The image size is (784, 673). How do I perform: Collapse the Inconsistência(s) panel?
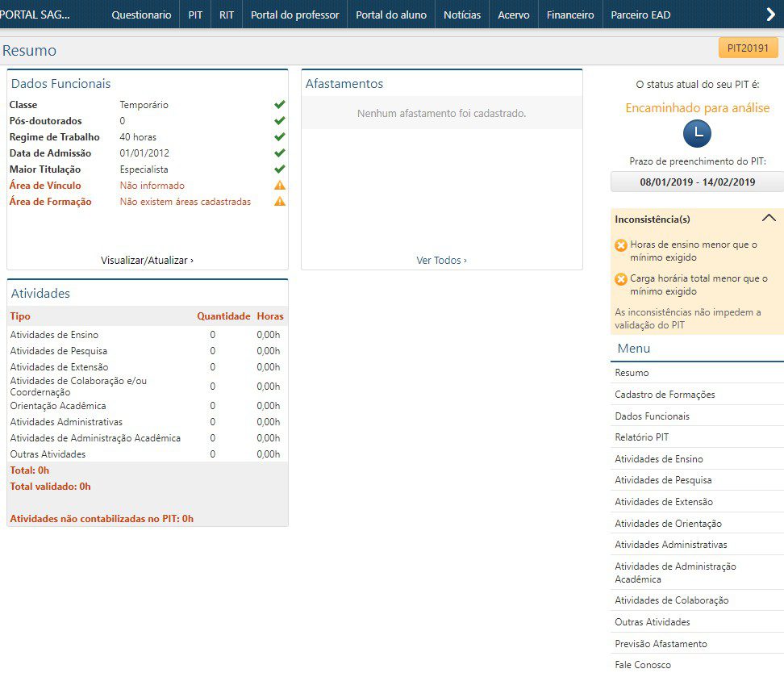(768, 219)
